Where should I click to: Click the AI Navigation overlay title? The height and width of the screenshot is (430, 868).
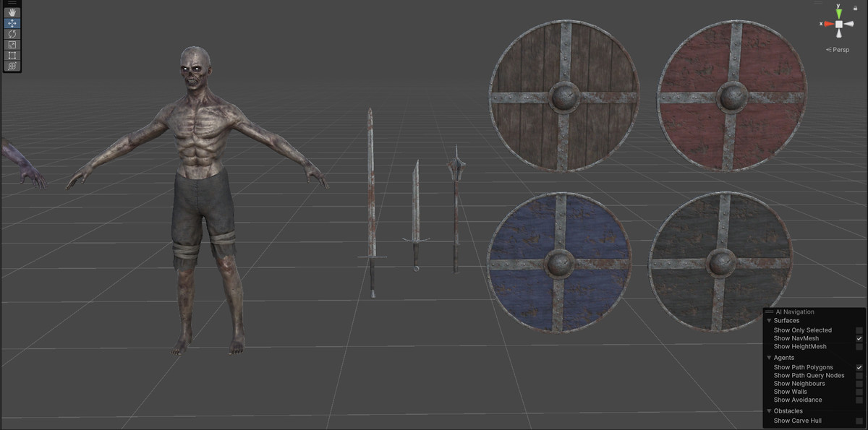click(x=795, y=312)
